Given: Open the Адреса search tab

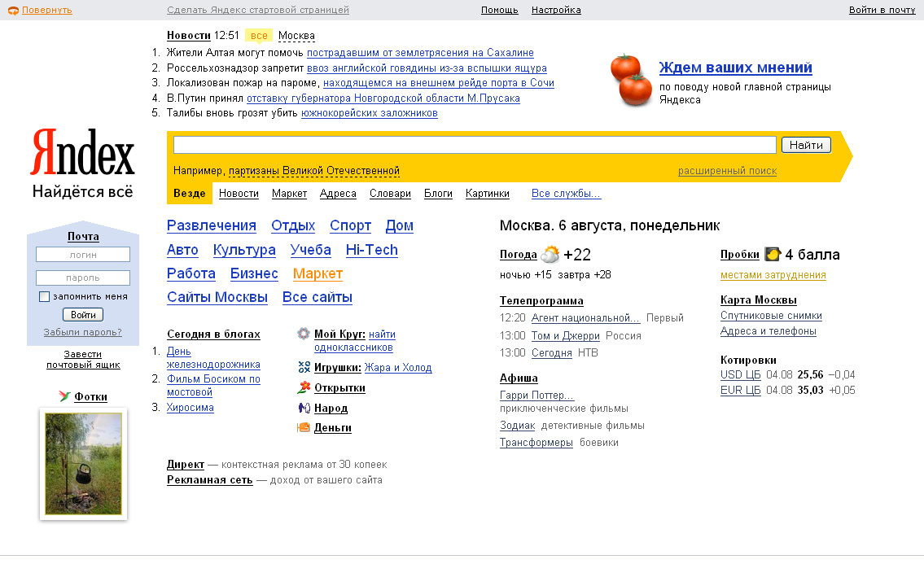Looking at the screenshot, I should (x=338, y=194).
